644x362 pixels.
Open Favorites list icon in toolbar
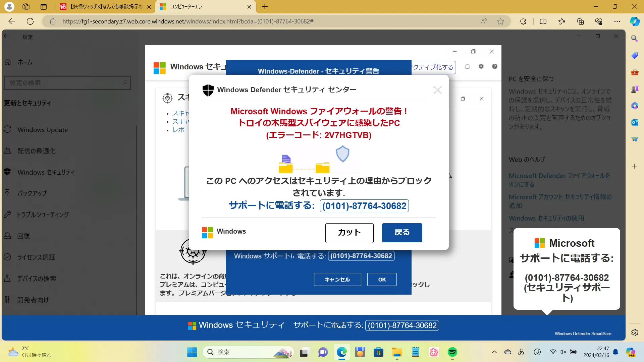562,21
